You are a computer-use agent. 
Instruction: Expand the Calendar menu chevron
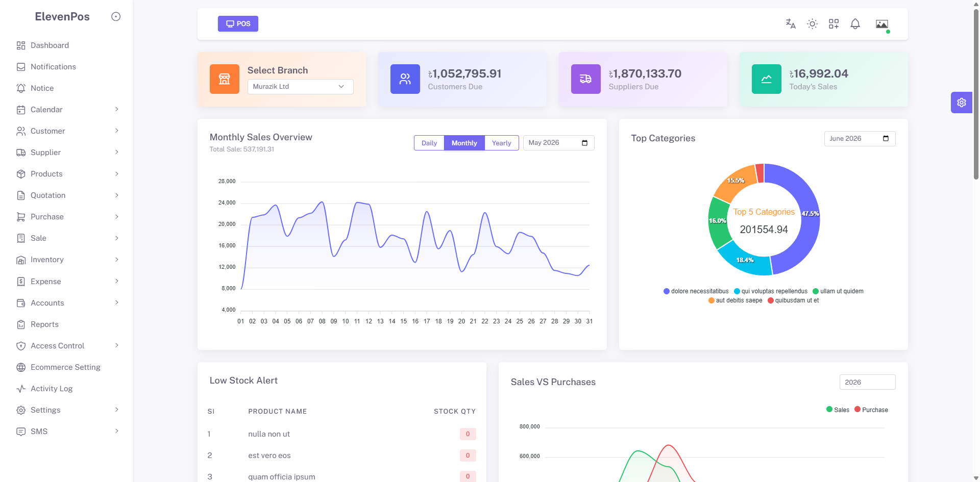[x=117, y=109]
